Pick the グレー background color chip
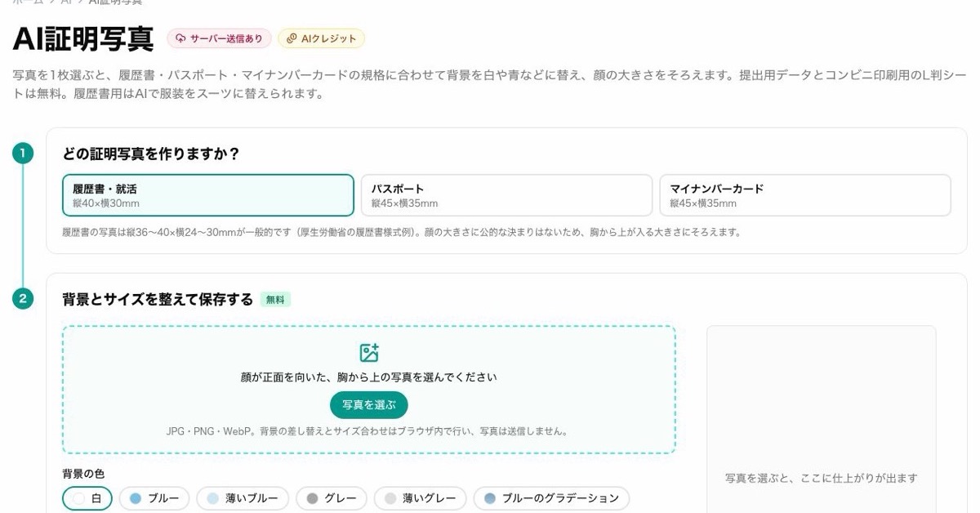980x513 pixels. [x=331, y=498]
